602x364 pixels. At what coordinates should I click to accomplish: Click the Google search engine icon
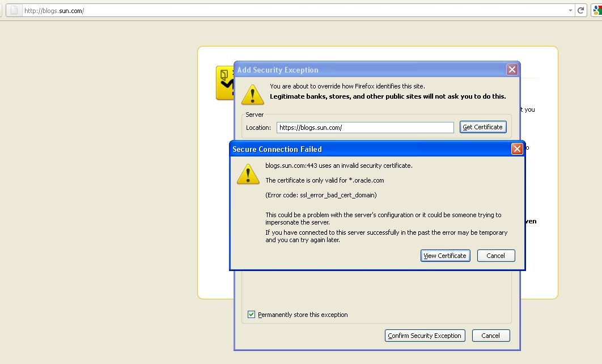(x=597, y=10)
